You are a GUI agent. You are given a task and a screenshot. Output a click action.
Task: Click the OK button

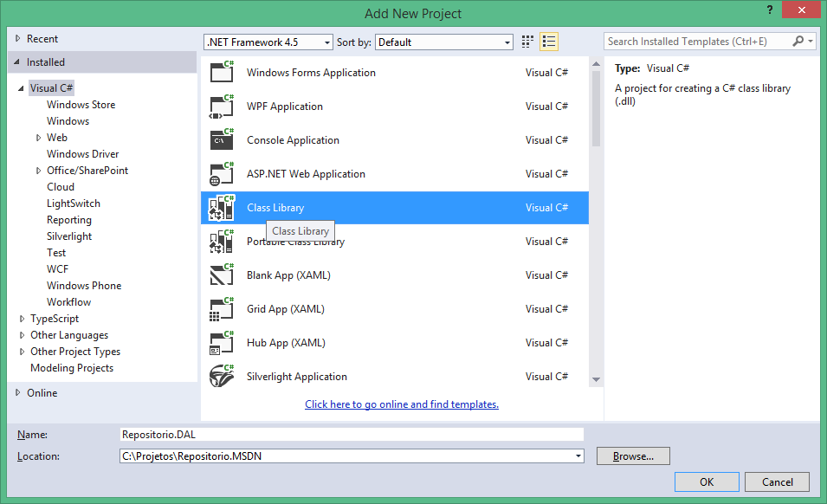coord(707,481)
